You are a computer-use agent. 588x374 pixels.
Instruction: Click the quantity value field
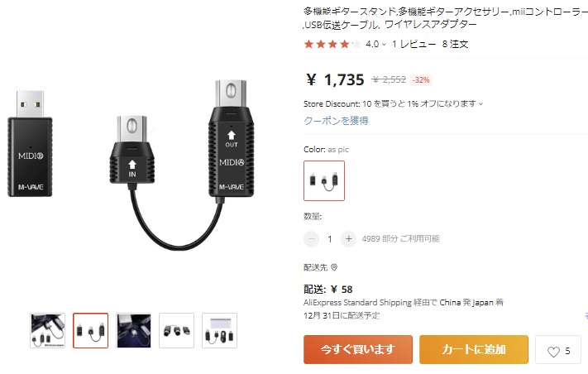click(330, 239)
